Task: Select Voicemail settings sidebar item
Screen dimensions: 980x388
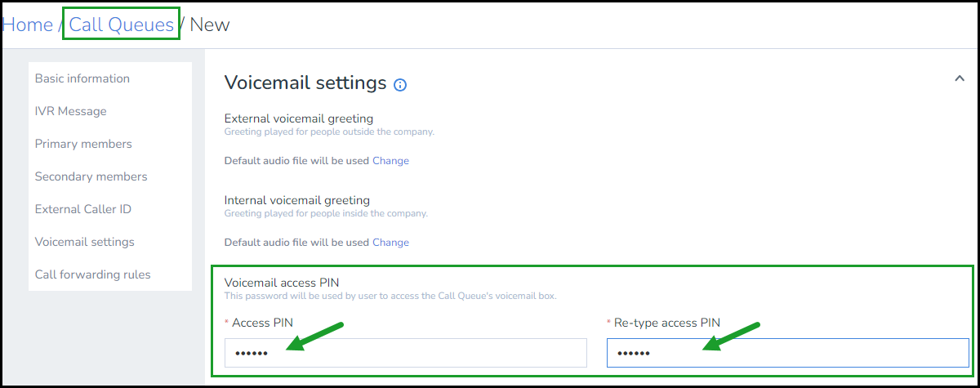Action: [85, 242]
